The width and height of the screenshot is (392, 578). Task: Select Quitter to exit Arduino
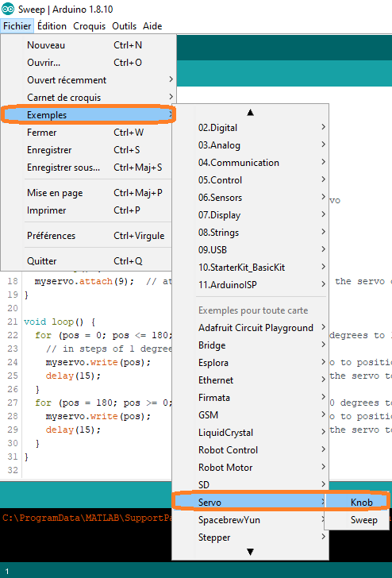[88, 261]
